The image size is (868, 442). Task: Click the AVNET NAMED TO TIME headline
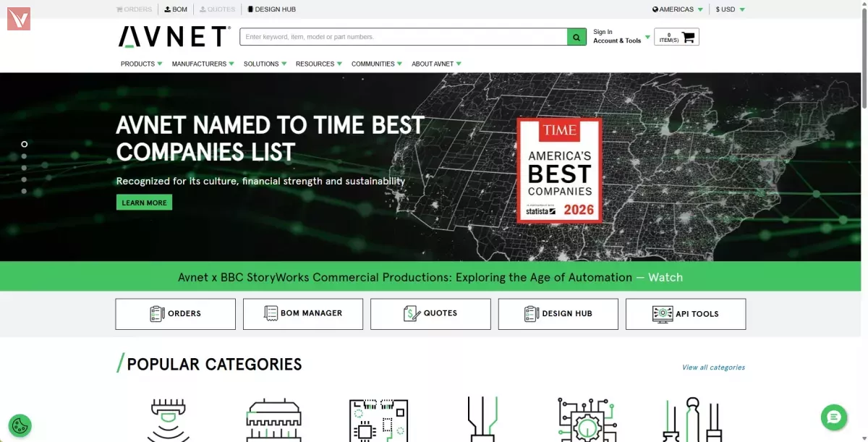pos(270,138)
